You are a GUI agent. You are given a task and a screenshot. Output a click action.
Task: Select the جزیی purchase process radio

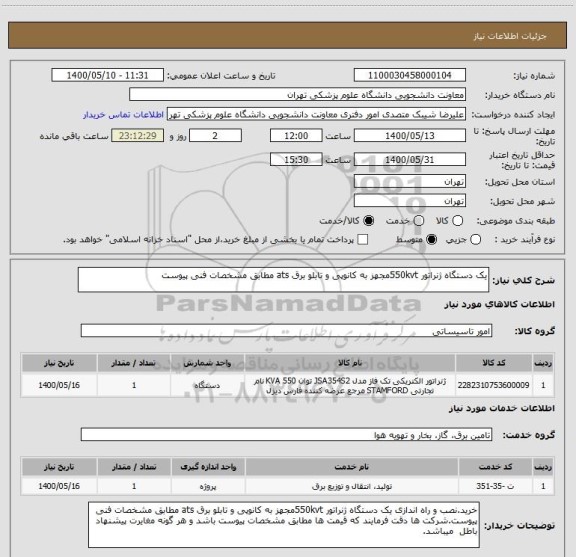click(x=475, y=240)
